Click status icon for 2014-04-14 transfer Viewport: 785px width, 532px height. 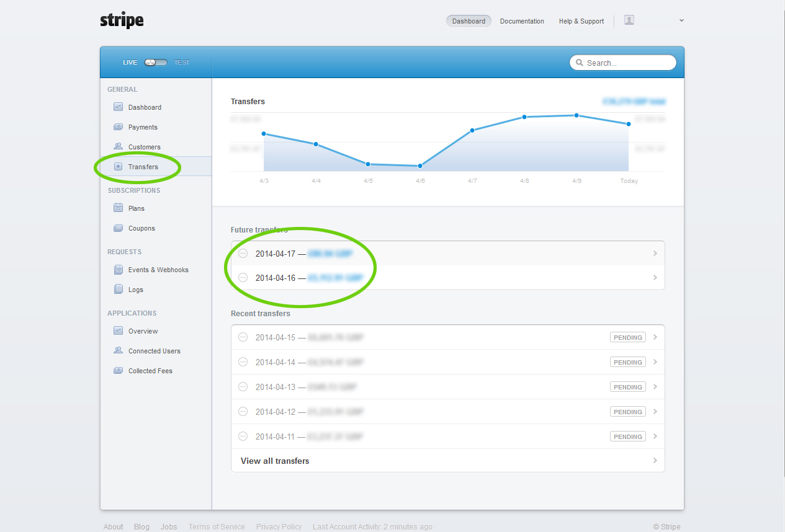coord(243,362)
